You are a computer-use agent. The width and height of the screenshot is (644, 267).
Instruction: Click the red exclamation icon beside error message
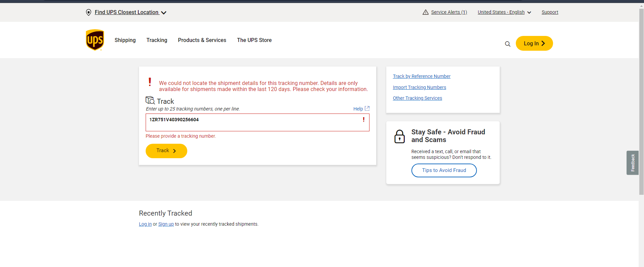[x=150, y=82]
